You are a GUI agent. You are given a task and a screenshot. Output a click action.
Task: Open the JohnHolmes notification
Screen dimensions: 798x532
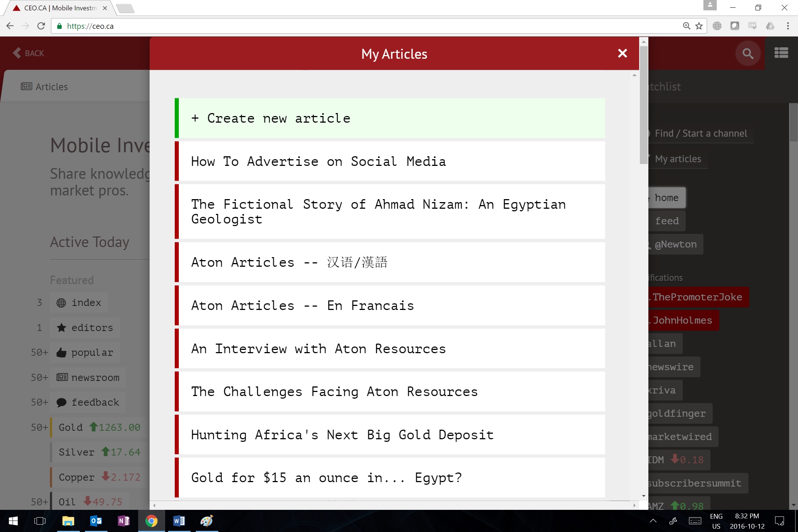click(x=683, y=320)
